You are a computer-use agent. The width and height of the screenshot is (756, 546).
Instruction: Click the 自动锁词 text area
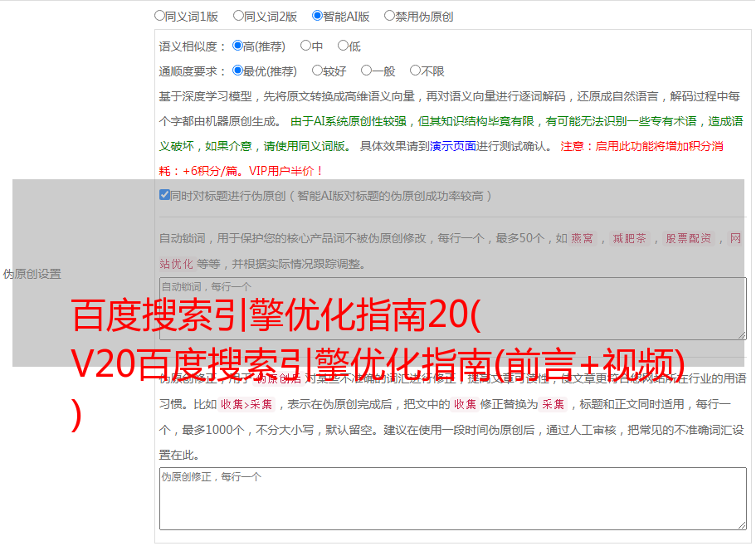click(453, 309)
